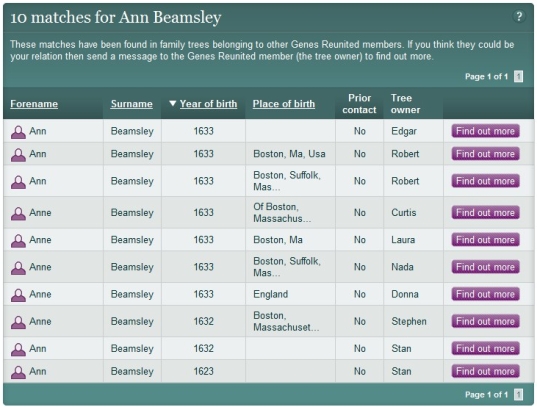Select page 1 in bottom pagination
This screenshot has width=537, height=407.
click(519, 395)
